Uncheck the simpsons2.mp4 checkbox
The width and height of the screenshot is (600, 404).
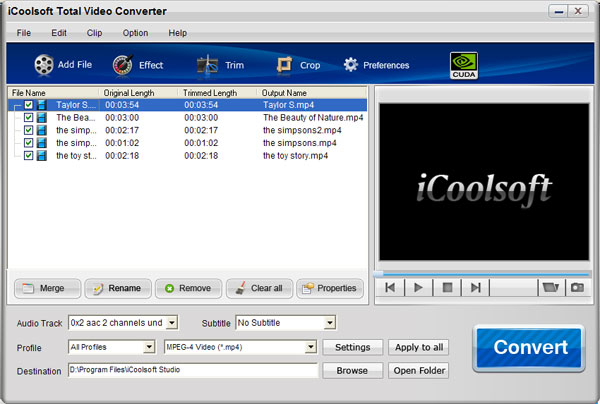click(28, 130)
